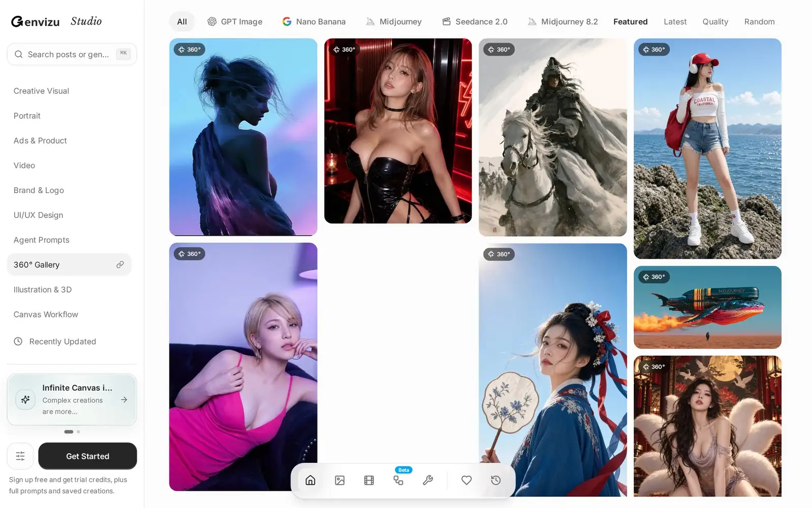Click the 360° badge on samurai horse image
Viewport: 812px width, 508px height.
pos(499,49)
